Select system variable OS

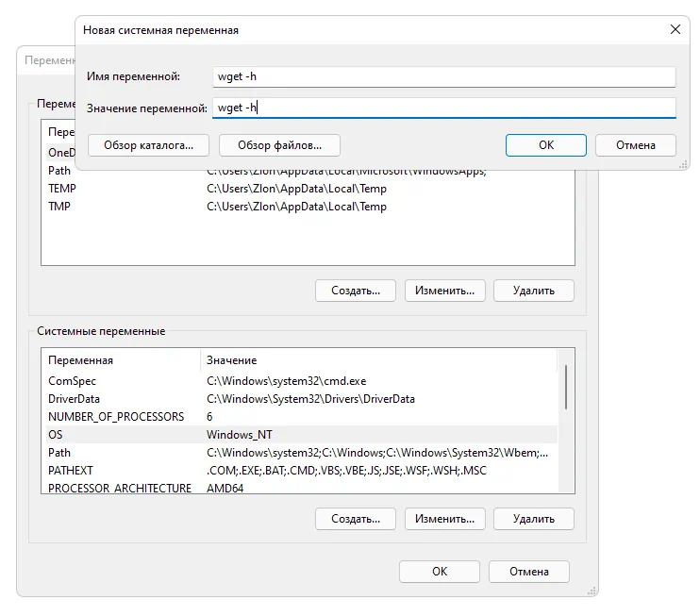tap(300, 434)
